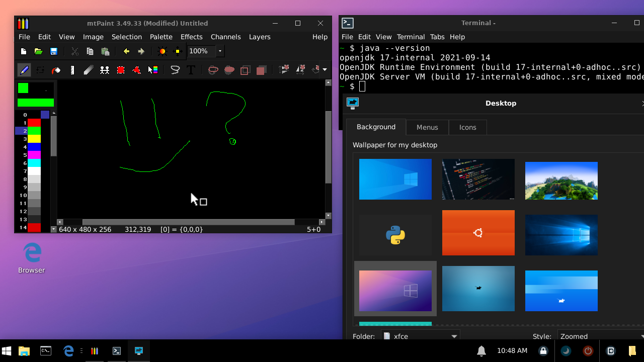This screenshot has height=362, width=644.
Task: Open the zoom percentage dropdown
Action: click(219, 51)
